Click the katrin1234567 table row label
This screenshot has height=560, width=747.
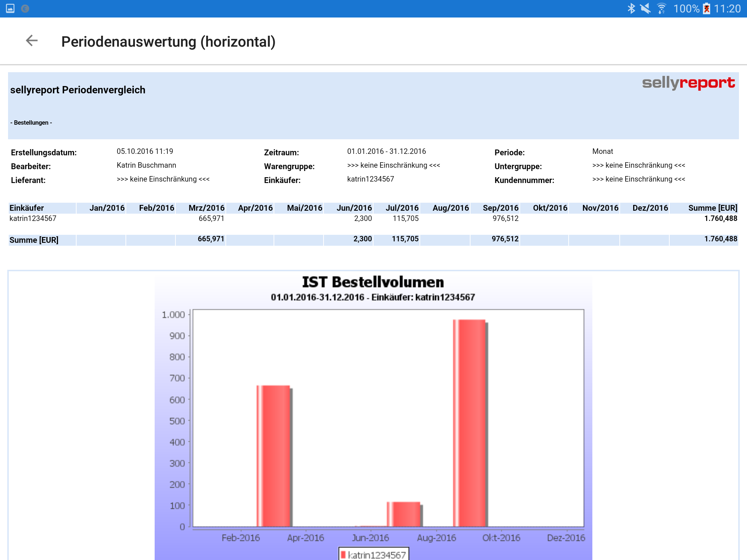33,218
